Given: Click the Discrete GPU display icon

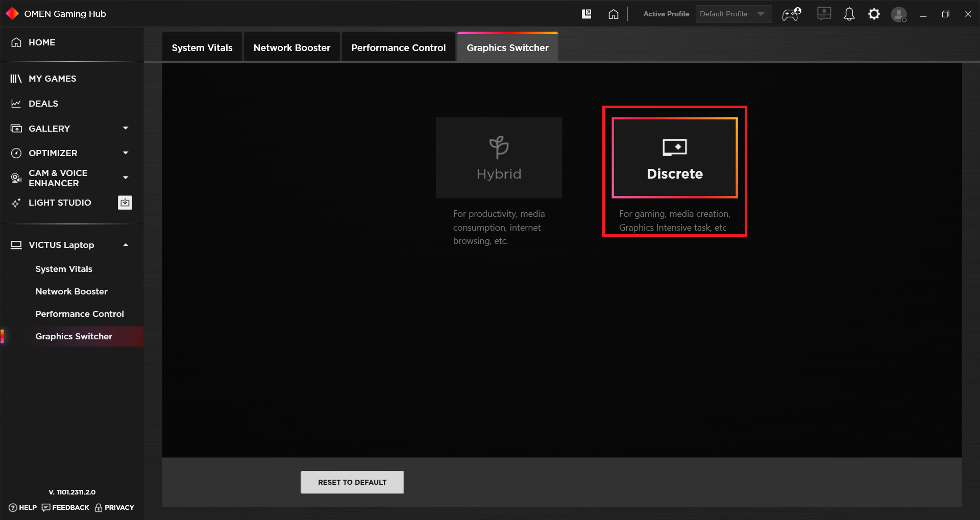Looking at the screenshot, I should click(x=675, y=147).
